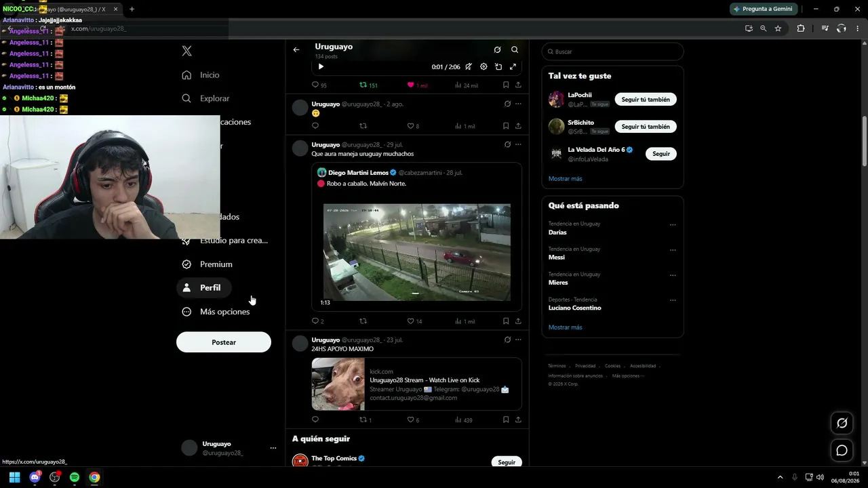Open the video player settings gear

tap(484, 66)
